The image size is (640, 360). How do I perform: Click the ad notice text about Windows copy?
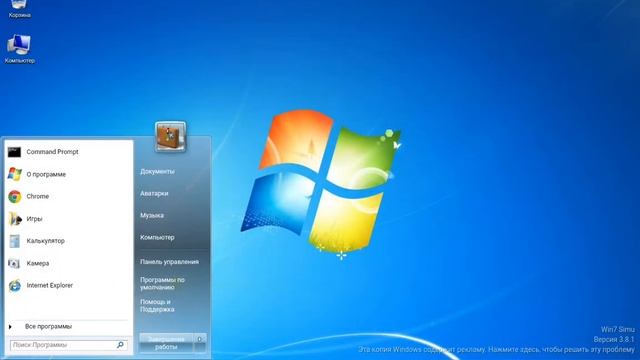point(496,349)
